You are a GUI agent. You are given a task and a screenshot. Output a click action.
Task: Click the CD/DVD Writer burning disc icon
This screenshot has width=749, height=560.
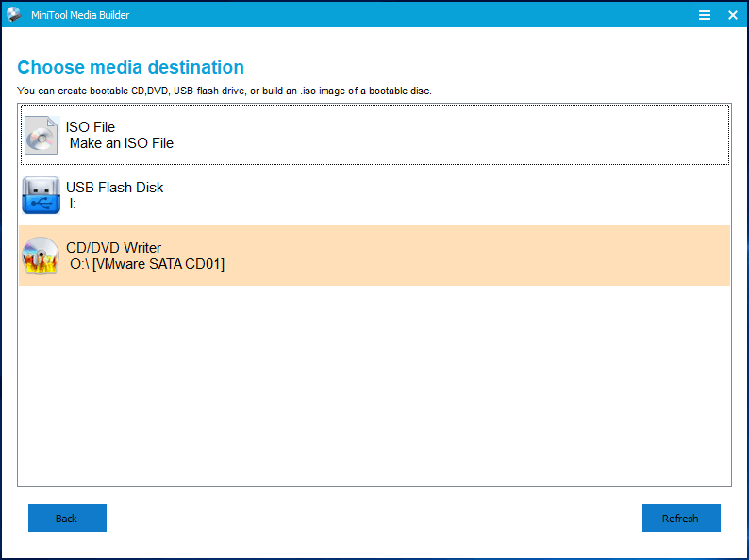pyautogui.click(x=41, y=255)
